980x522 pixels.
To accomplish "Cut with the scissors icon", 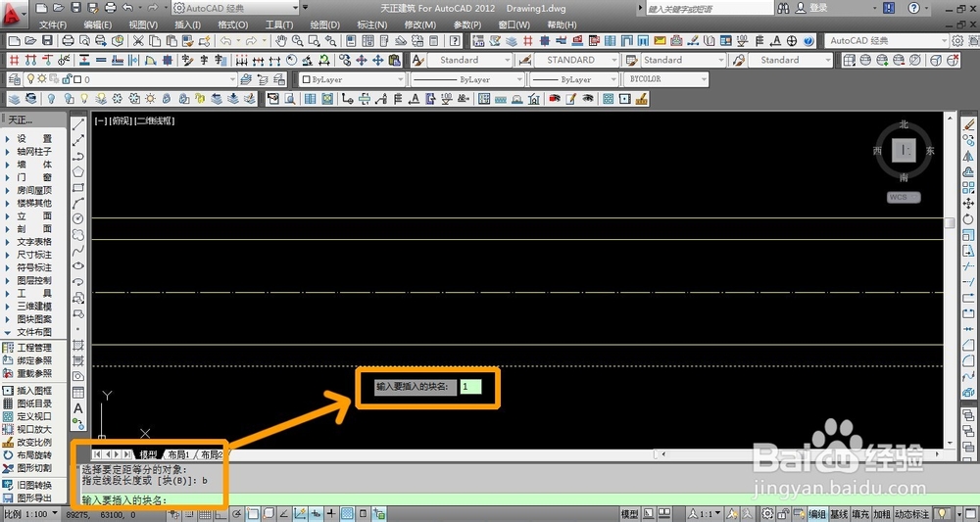I will 138,40.
